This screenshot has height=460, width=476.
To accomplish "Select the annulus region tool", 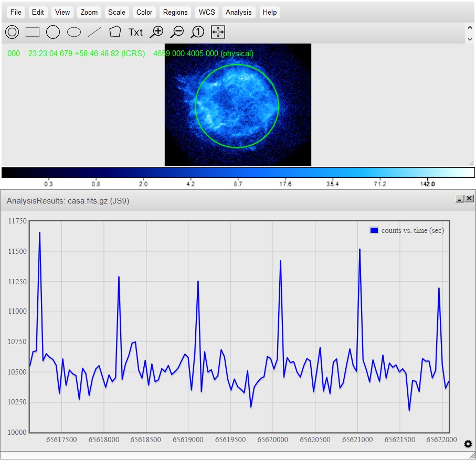I will (x=12, y=32).
